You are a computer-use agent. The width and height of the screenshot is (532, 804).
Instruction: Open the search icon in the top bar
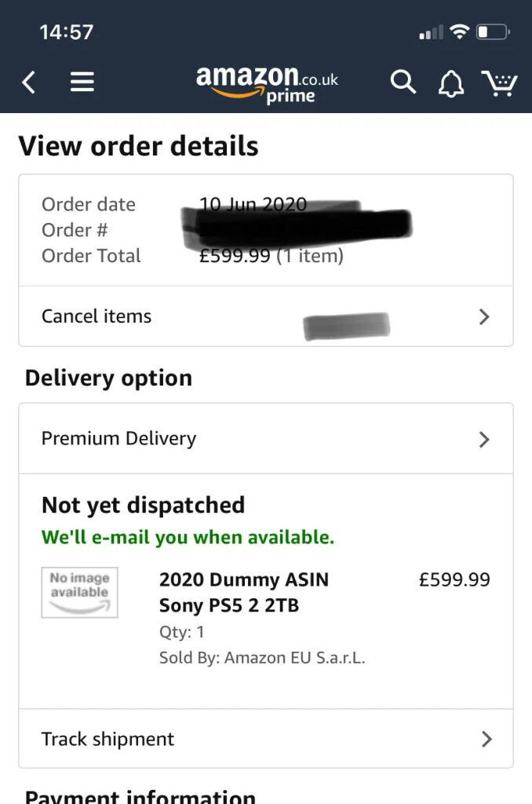pos(403,82)
